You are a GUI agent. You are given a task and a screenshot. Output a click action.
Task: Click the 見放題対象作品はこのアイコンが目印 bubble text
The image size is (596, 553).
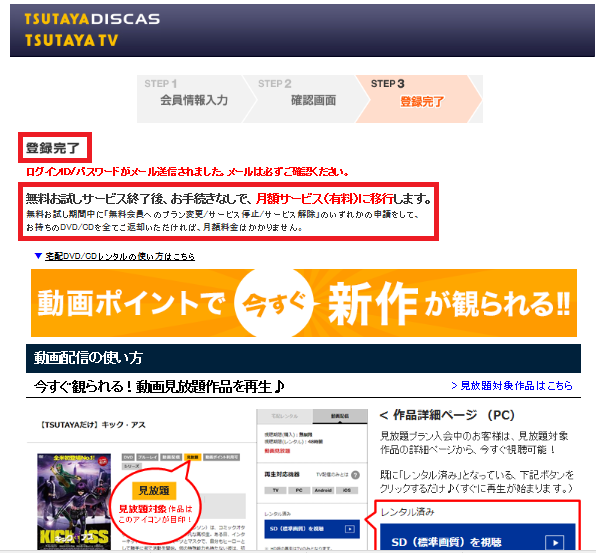point(155,514)
